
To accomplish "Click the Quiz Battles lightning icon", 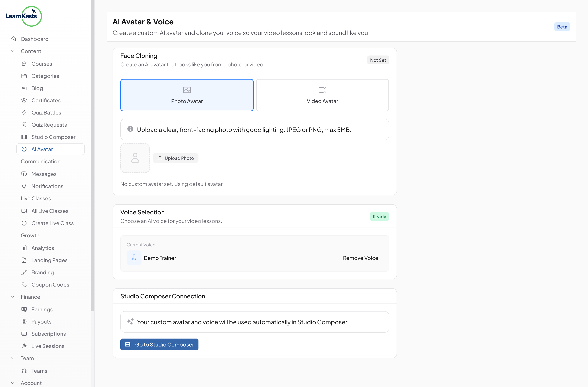I will [24, 112].
